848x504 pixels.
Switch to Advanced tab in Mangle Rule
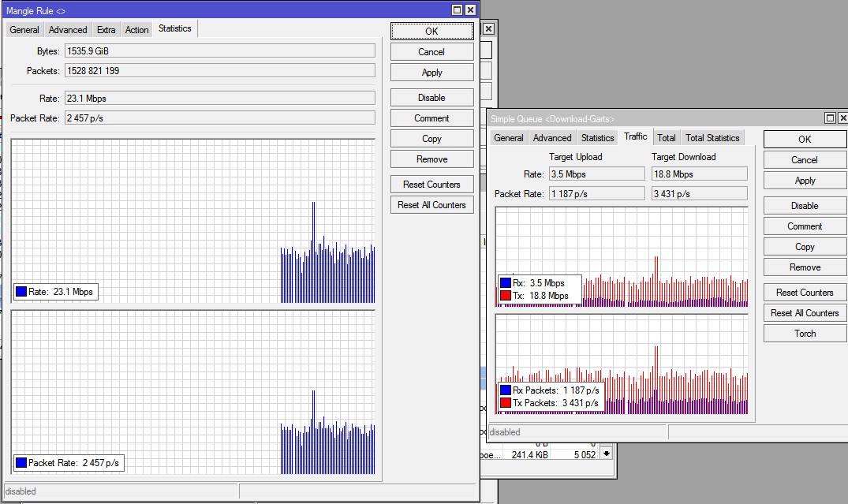click(68, 30)
